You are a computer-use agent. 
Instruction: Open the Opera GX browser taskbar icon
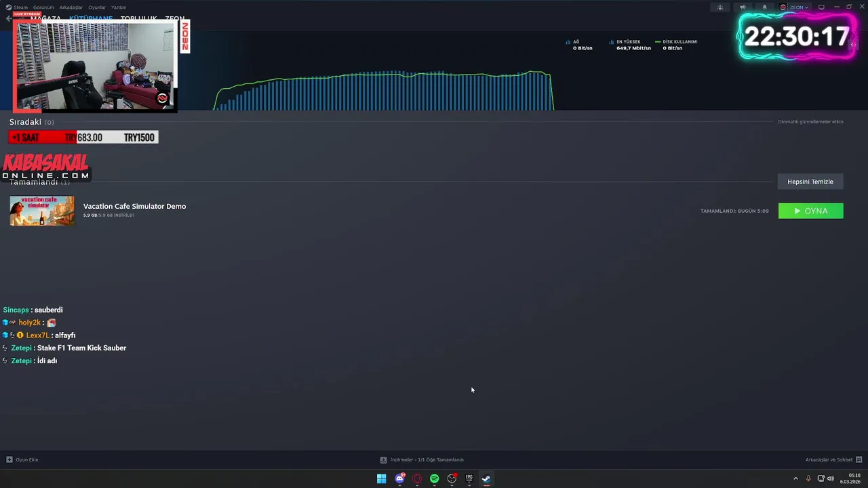pyautogui.click(x=417, y=479)
